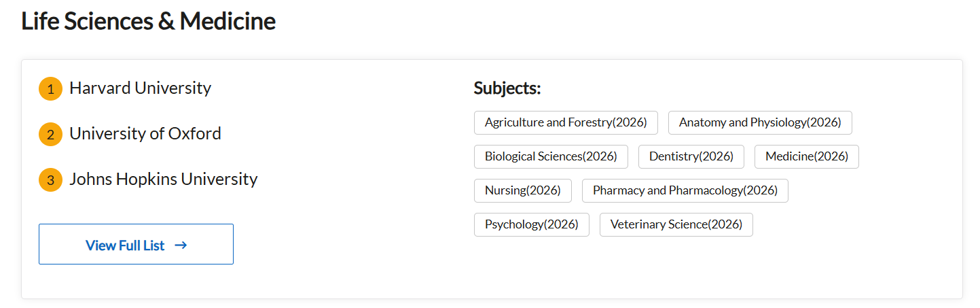Select Pharmacy and Pharmacology(2026) tag

pos(685,191)
